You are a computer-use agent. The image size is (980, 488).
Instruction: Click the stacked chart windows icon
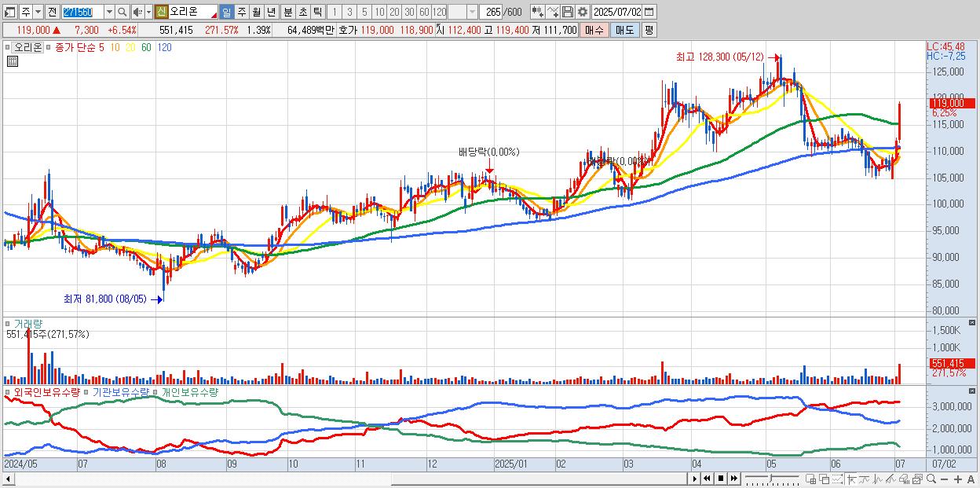[918, 479]
